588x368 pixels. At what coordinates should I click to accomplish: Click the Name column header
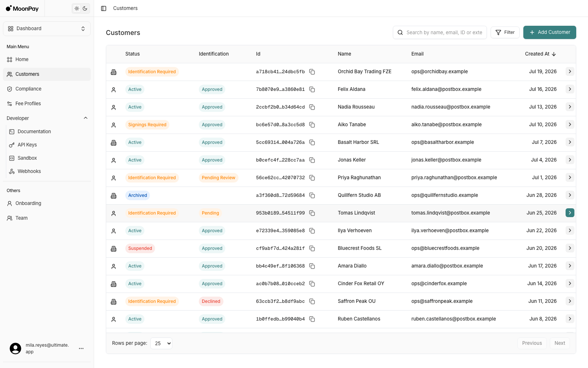344,54
